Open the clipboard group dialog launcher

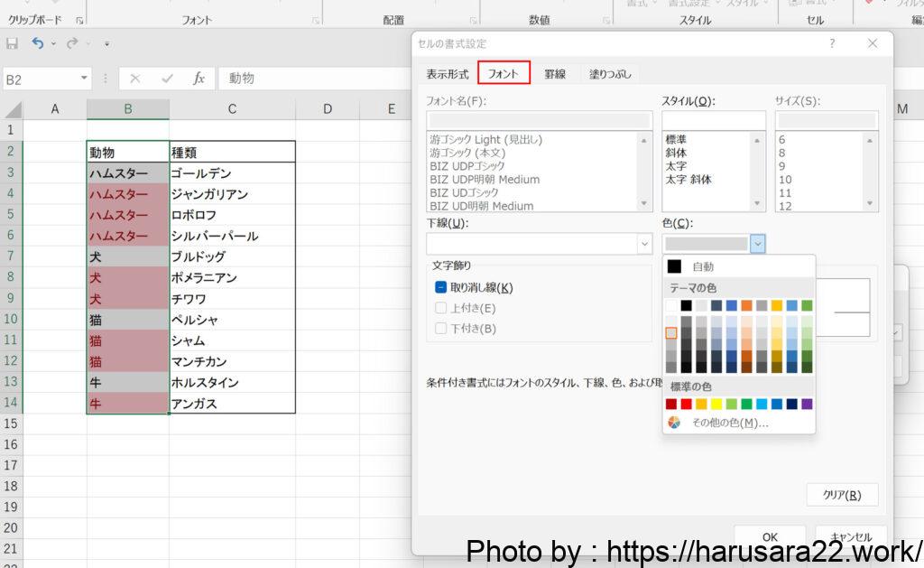click(x=79, y=20)
